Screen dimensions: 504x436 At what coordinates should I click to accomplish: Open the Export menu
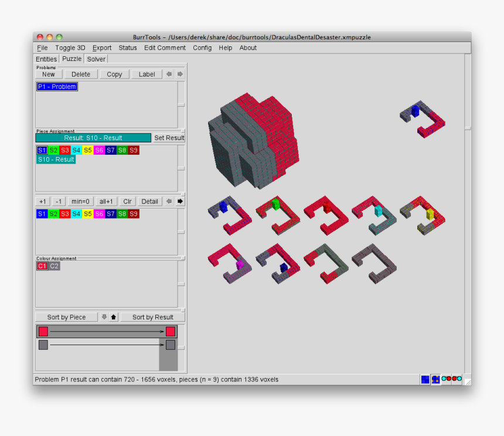point(102,48)
